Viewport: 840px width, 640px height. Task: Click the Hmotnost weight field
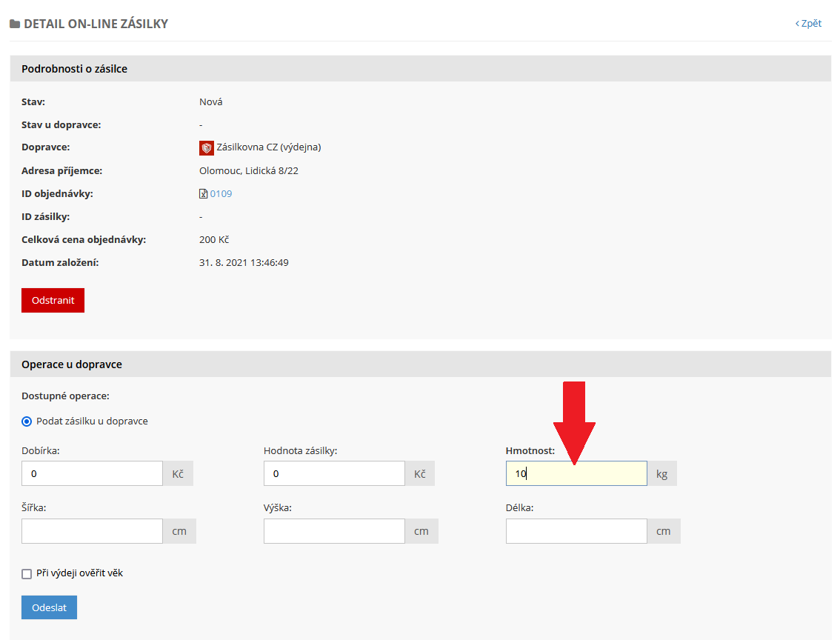(x=576, y=473)
